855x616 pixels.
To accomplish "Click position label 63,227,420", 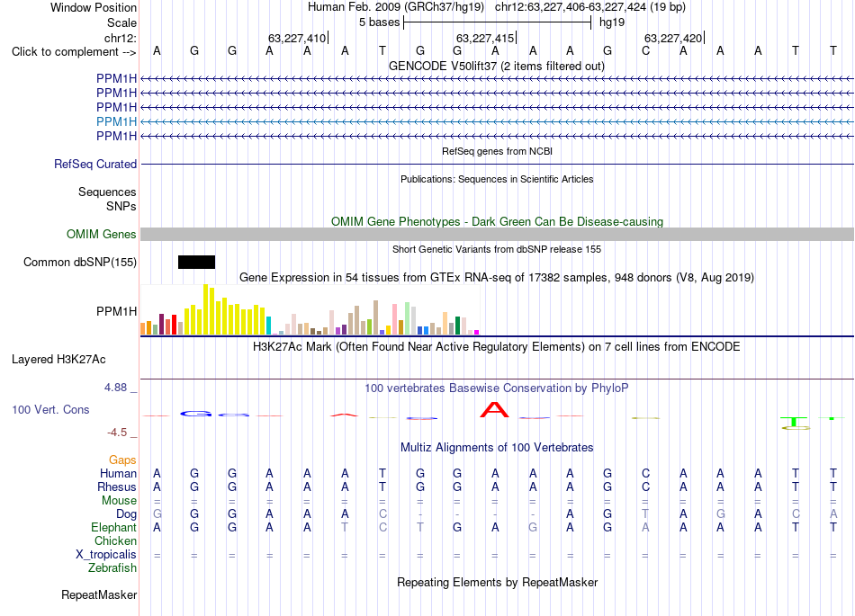I will pos(673,38).
